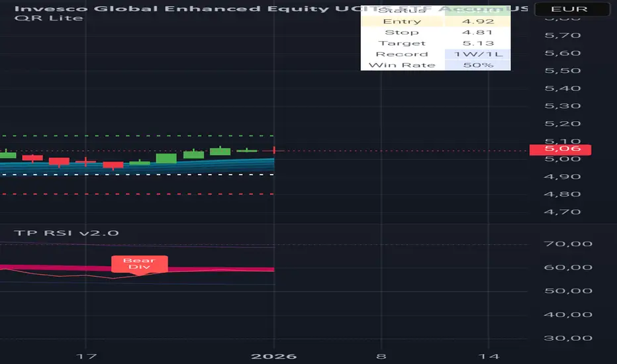
Task: Click the 5.13 target value cell
Action: 478,43
